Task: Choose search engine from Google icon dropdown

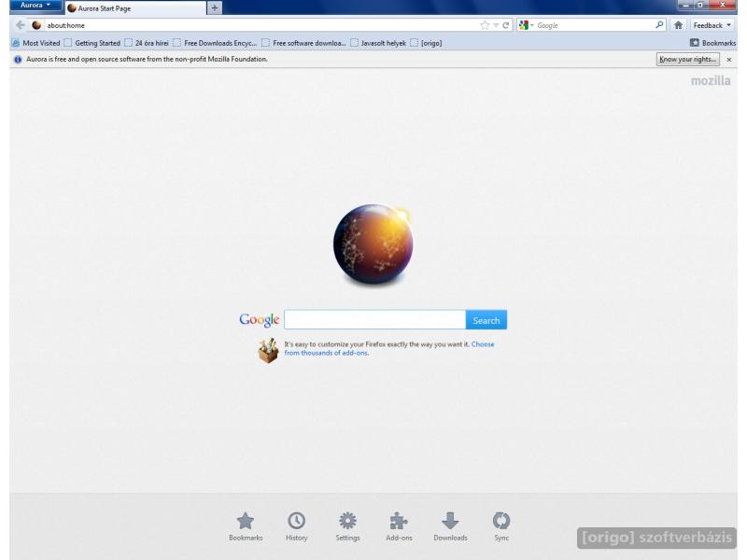Action: 526,25
